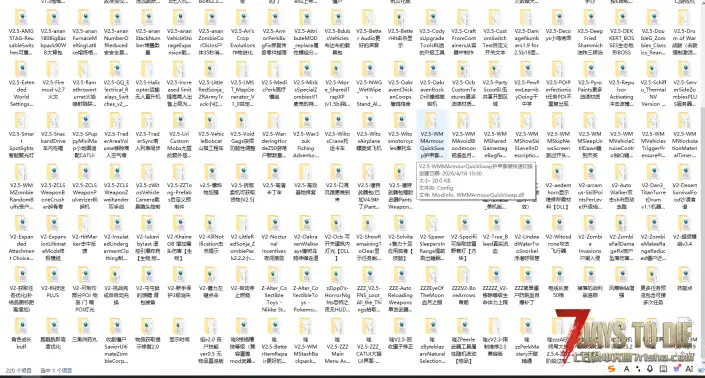705x378 pixels.
Task: Select ZZZEyeOfTheMoon folder
Action: tap(432, 286)
